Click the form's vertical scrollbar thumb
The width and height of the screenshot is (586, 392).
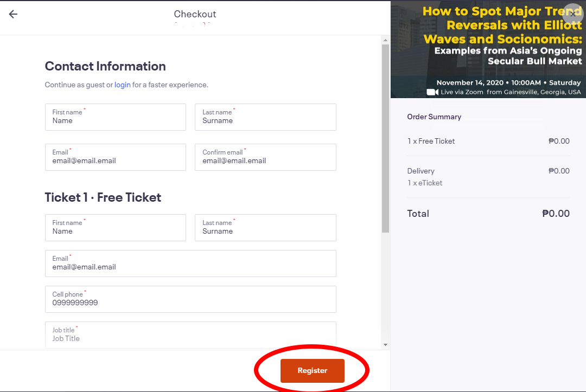[x=385, y=138]
